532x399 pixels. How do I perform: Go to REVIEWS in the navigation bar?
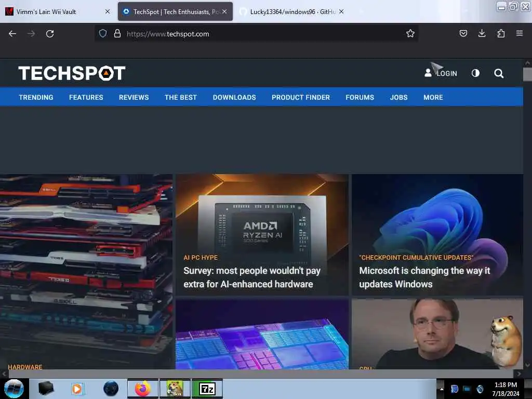click(134, 97)
